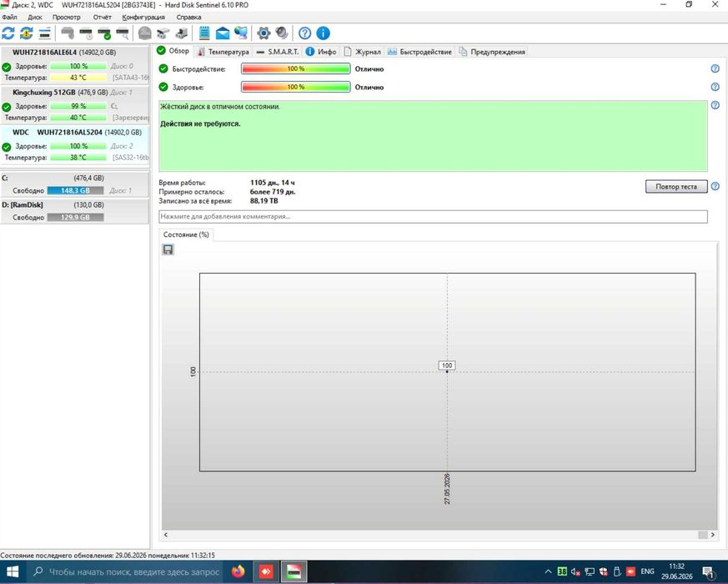
Task: Open settings via the gear toolbar icon
Action: click(264, 33)
